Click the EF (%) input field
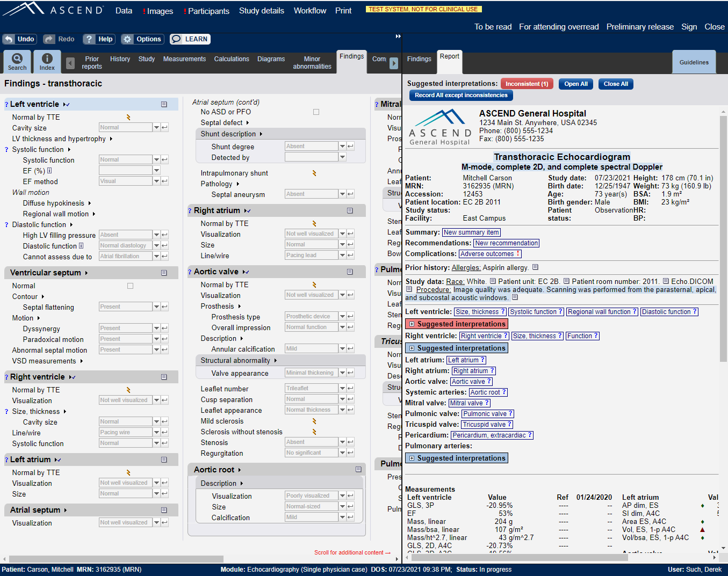 (126, 171)
